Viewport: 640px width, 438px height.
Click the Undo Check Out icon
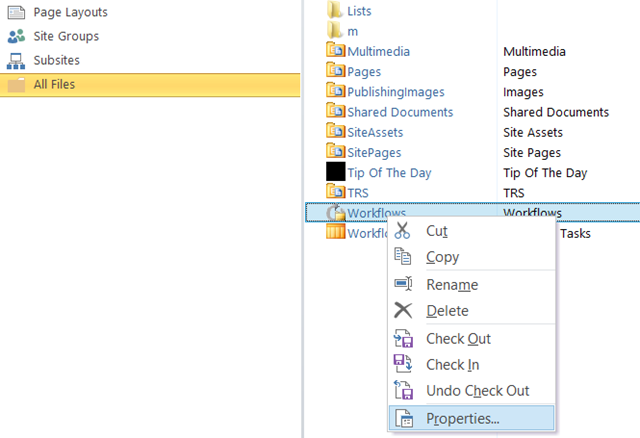(x=403, y=390)
